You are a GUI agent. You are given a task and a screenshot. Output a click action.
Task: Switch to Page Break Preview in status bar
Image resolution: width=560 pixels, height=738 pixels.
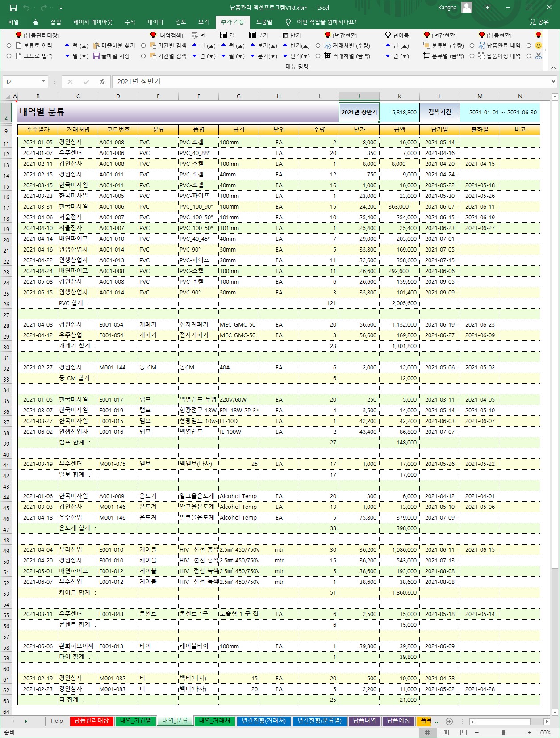click(x=463, y=733)
